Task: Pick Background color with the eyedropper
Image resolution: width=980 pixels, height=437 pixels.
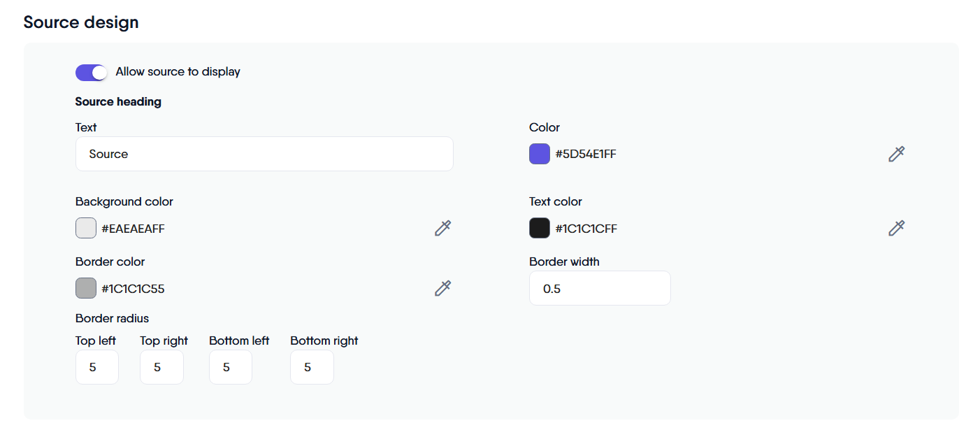Action: tap(442, 228)
